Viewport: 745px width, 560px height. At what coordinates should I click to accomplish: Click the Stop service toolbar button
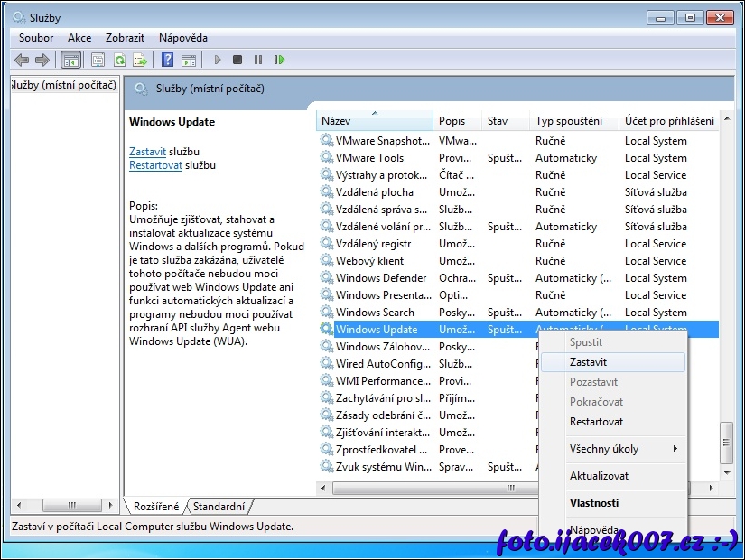coord(237,60)
